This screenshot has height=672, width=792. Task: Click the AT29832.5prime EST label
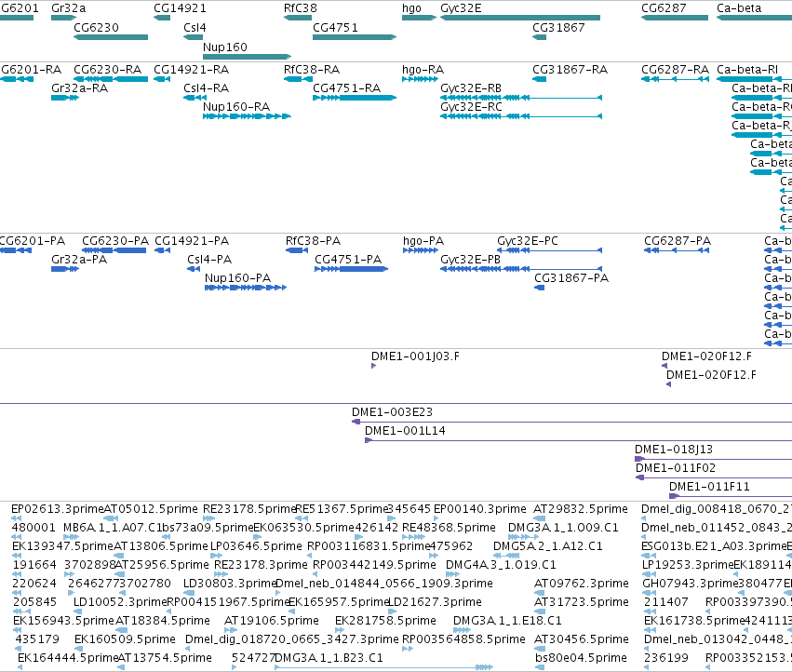click(581, 509)
